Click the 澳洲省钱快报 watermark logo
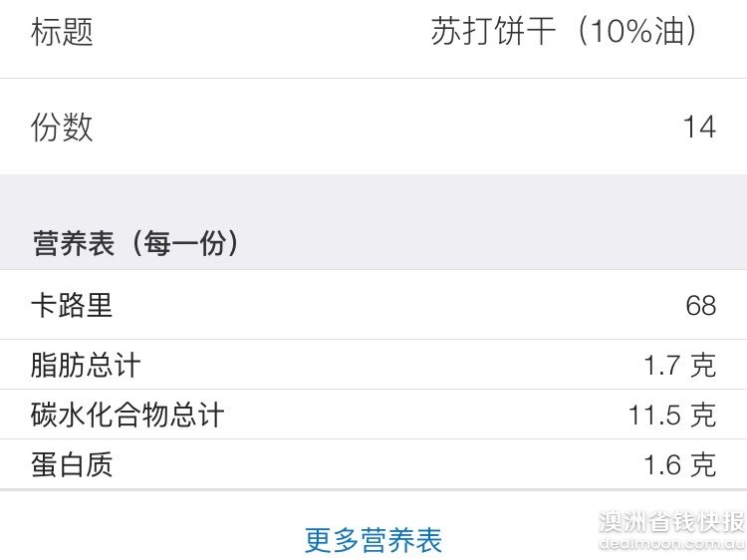 pyautogui.click(x=671, y=522)
